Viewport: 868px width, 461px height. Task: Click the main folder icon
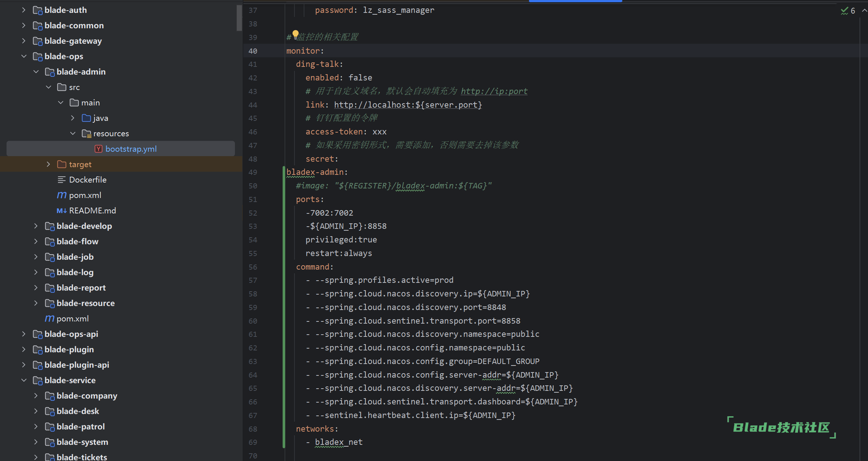click(x=74, y=103)
